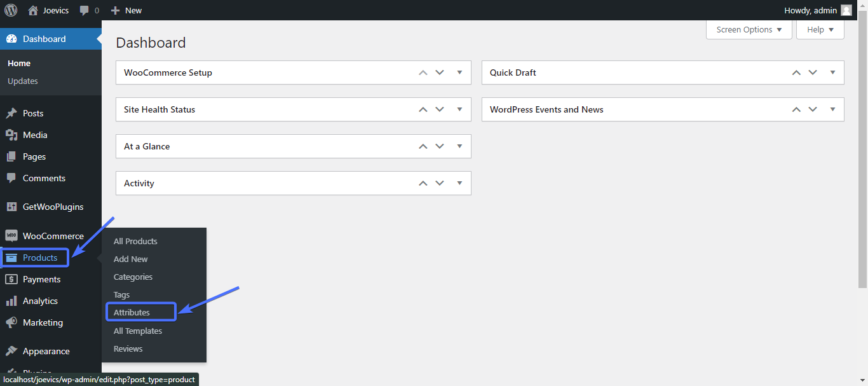Click the Analytics bar chart icon
This screenshot has width=868, height=386.
click(11, 301)
